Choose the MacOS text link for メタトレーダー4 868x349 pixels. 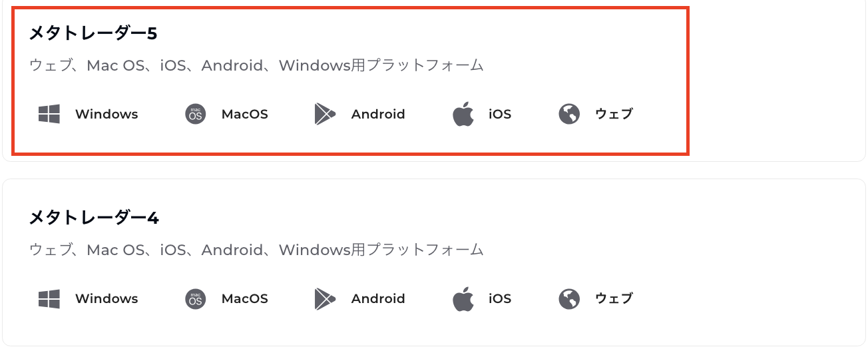pos(245,298)
